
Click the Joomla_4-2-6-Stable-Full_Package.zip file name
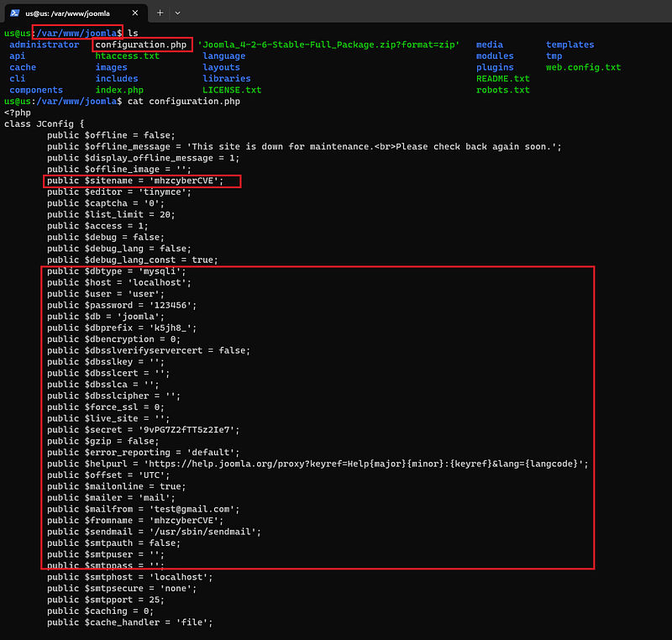(328, 45)
